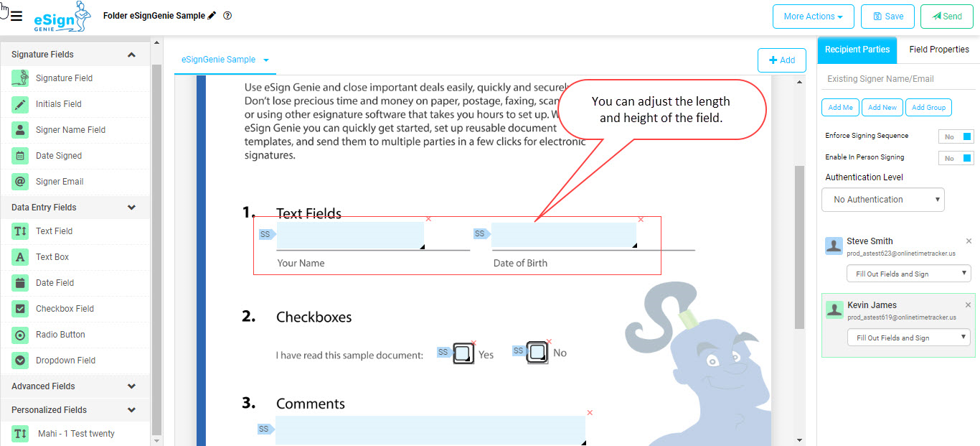This screenshot has height=446, width=980.
Task: Remove recipient Steve Smith
Action: [x=969, y=241]
